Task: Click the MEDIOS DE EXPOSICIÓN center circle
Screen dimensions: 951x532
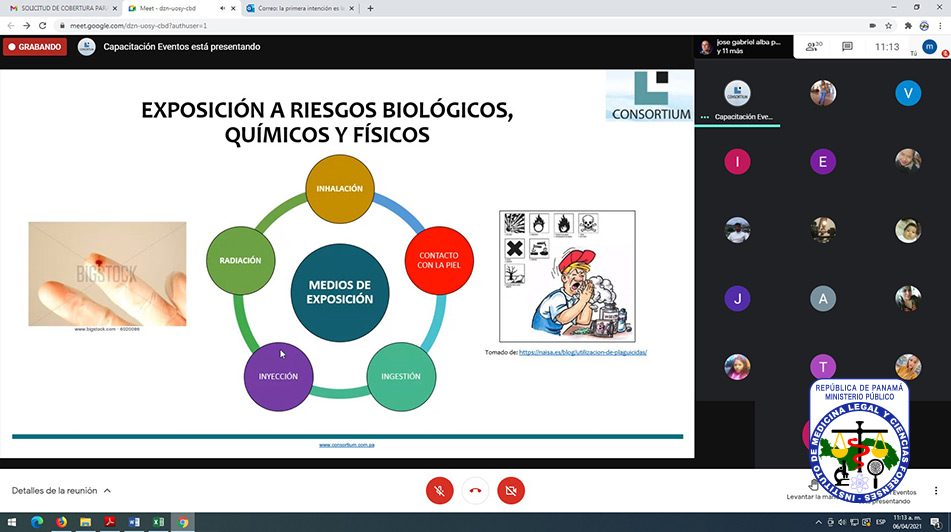Action: tap(340, 292)
